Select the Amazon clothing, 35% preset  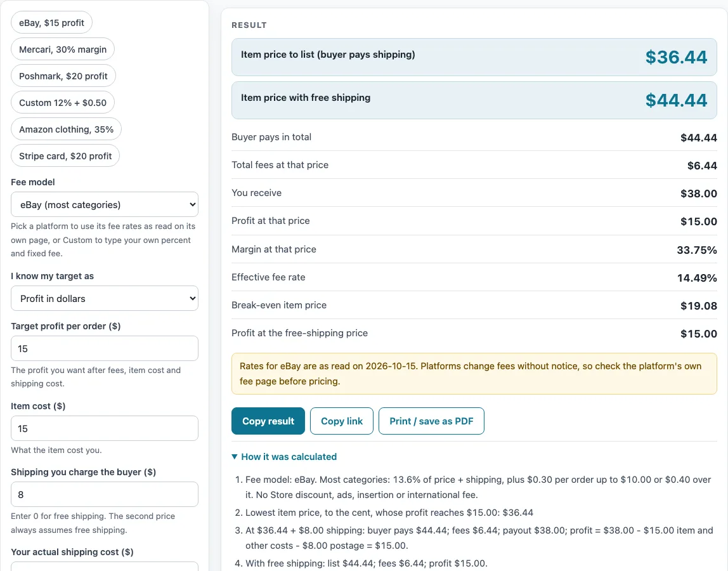66,129
